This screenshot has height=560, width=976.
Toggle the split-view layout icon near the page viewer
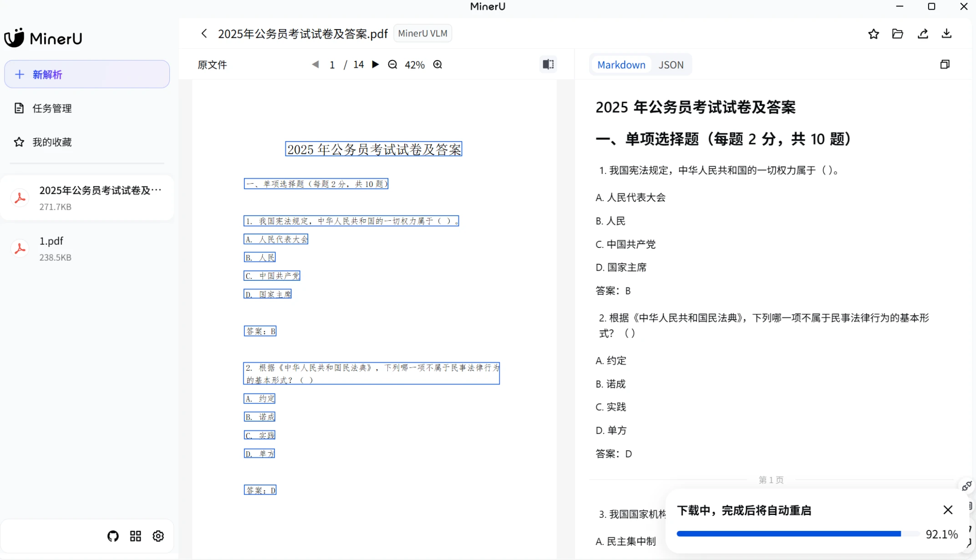[548, 64]
